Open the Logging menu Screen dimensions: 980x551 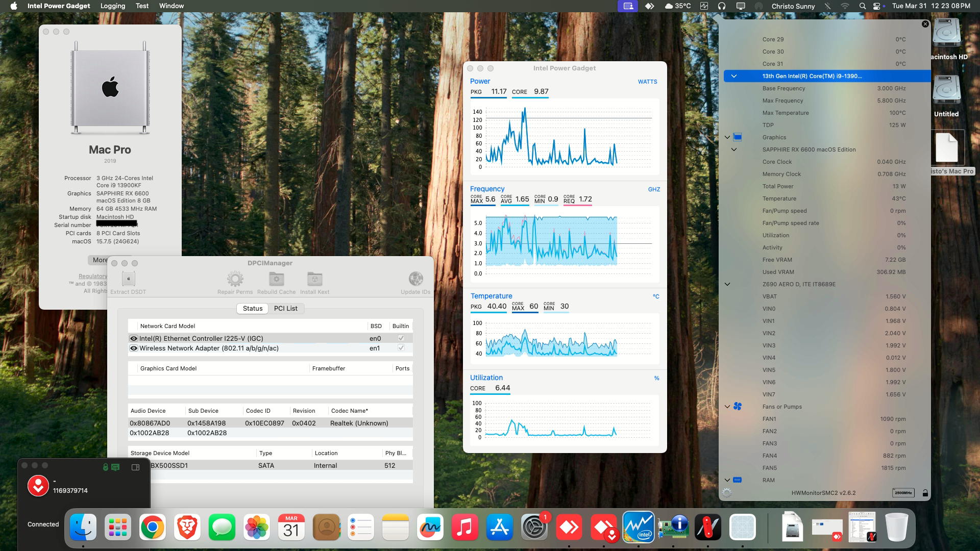click(113, 6)
